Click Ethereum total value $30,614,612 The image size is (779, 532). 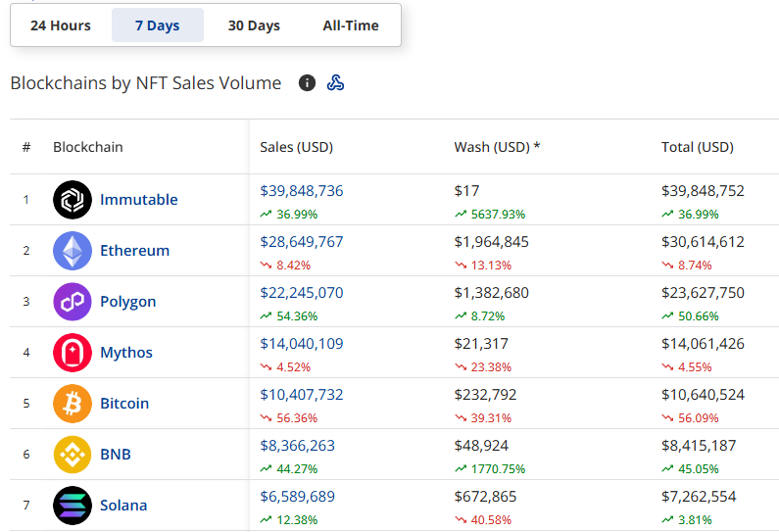coord(703,242)
